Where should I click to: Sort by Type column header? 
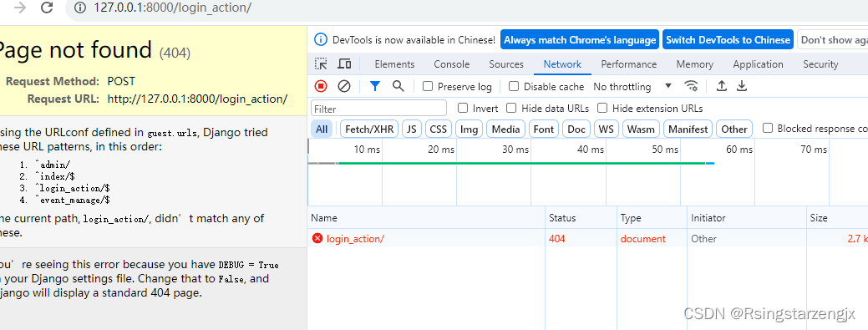tap(652, 218)
